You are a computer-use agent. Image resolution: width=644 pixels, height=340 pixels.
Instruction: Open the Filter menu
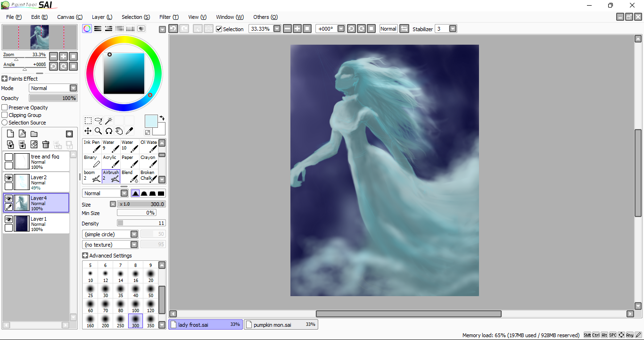pos(169,17)
